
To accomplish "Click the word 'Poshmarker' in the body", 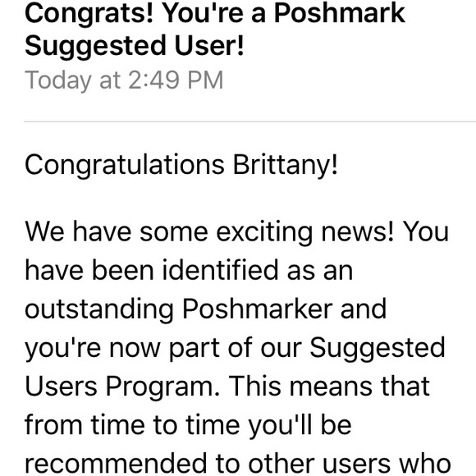I will [258, 309].
